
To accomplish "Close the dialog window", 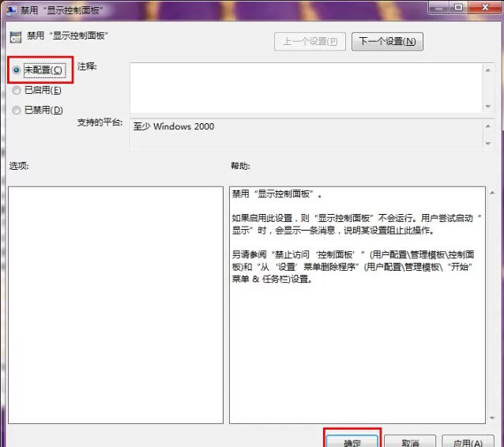I will tap(485, 7).
